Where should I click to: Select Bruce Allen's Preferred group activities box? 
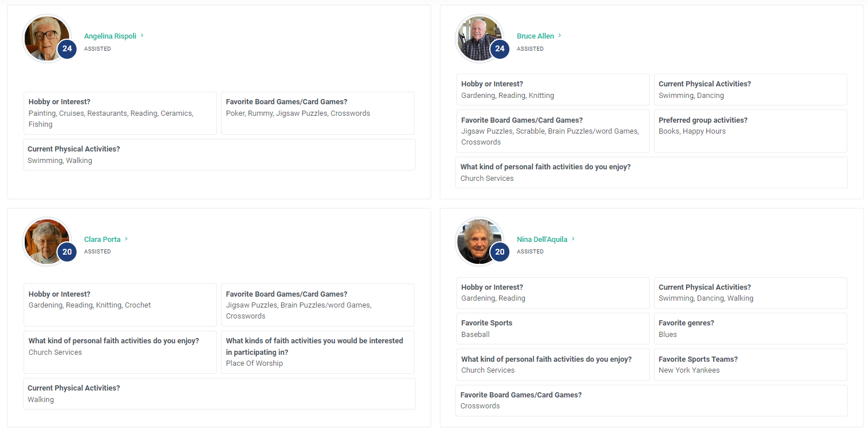[x=751, y=131]
